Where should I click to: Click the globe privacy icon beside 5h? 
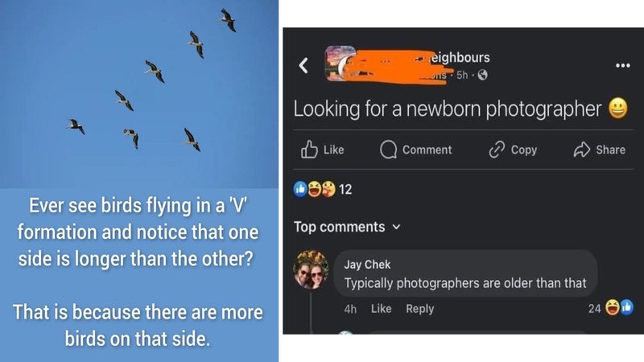483,76
